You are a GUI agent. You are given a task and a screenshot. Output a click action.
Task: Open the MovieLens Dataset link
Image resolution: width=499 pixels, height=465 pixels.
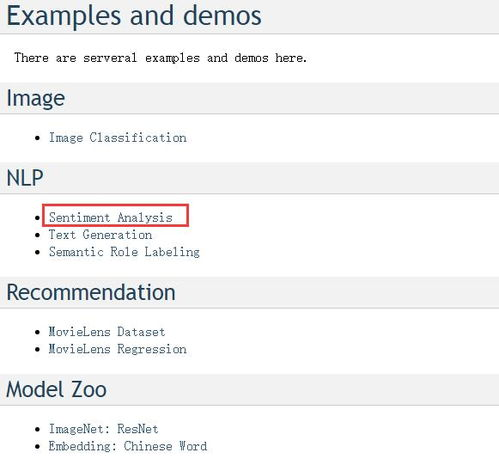point(107,332)
